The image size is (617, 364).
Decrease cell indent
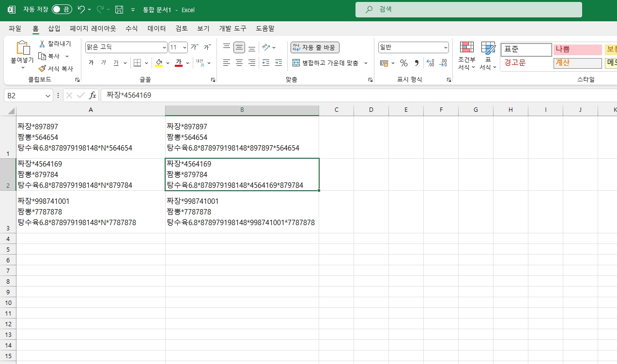[265, 63]
